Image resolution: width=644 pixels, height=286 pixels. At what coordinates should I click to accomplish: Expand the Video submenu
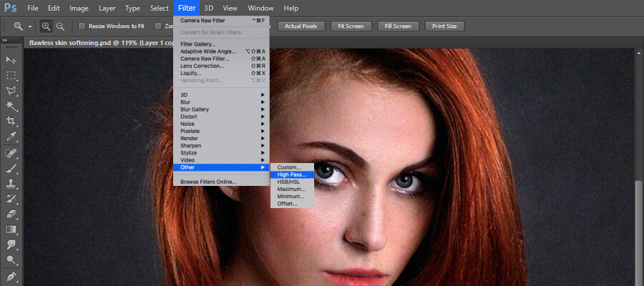pyautogui.click(x=221, y=160)
